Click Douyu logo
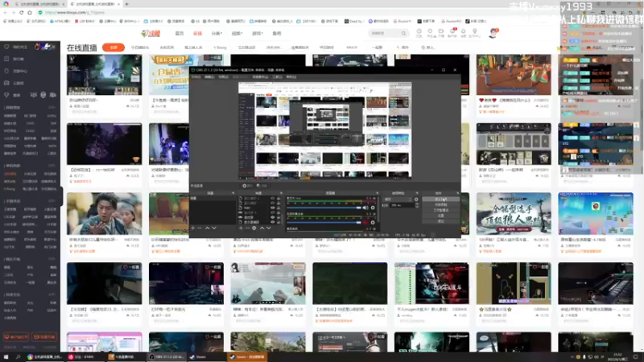Screen dimensions: 644x362 (x=151, y=33)
